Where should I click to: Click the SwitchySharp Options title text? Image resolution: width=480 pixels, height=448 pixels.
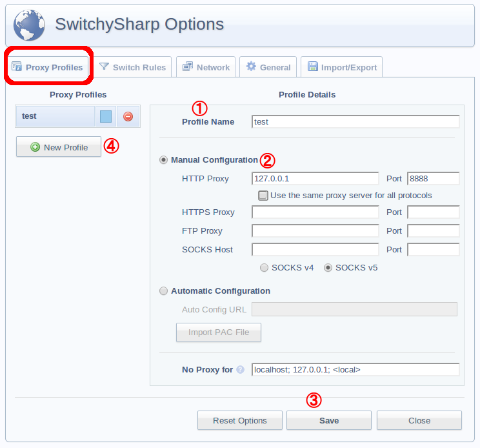[139, 24]
